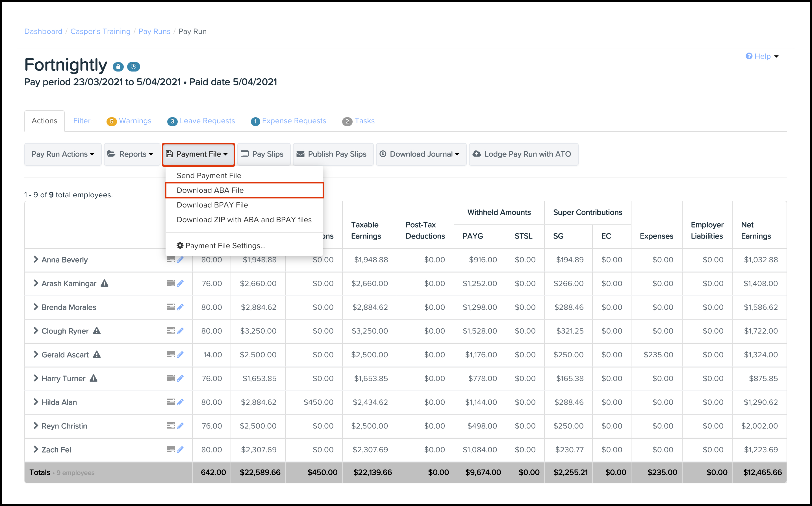Choose Download BPAY File option
The image size is (812, 506).
[x=212, y=205]
